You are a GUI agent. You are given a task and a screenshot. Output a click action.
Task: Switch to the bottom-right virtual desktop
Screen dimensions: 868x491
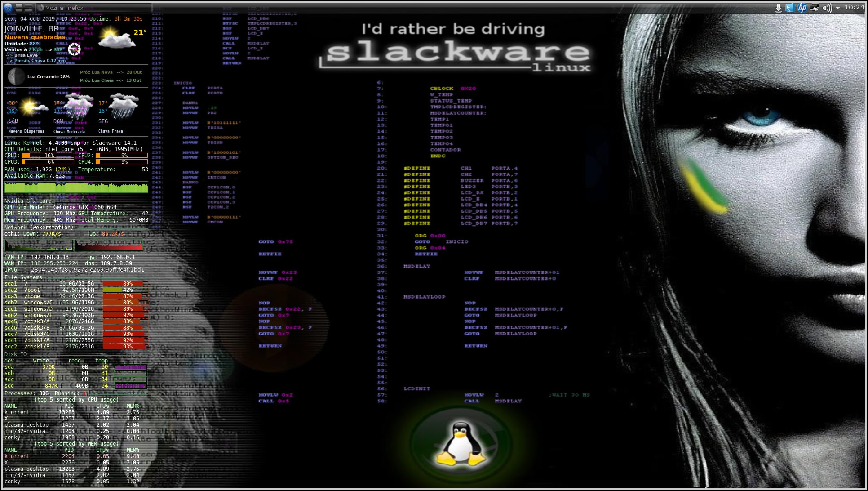pos(28,11)
